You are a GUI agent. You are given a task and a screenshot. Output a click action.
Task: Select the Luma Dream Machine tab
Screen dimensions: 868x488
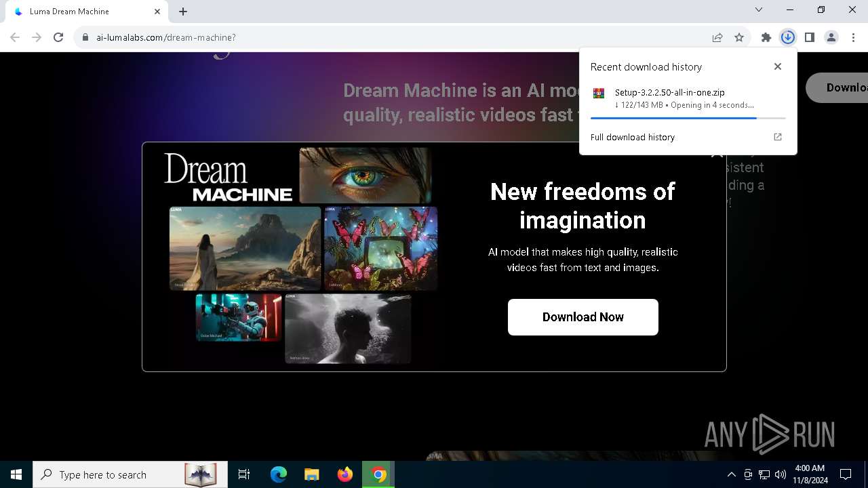[x=87, y=12]
